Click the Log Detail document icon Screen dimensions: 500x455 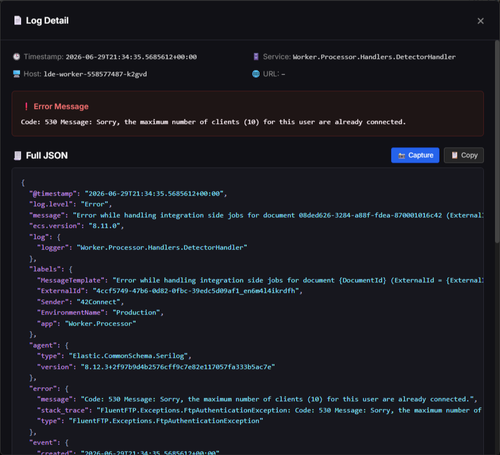click(x=18, y=21)
